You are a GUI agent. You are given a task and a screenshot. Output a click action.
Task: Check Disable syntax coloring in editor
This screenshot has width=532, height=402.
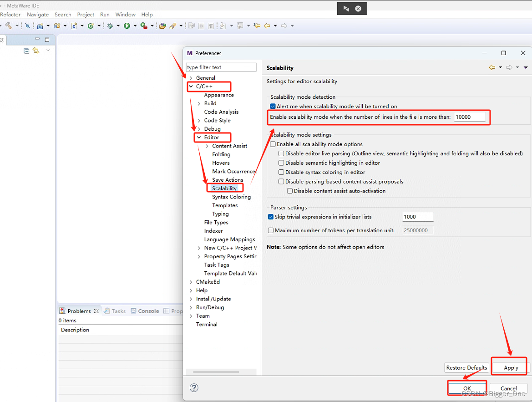pos(281,172)
